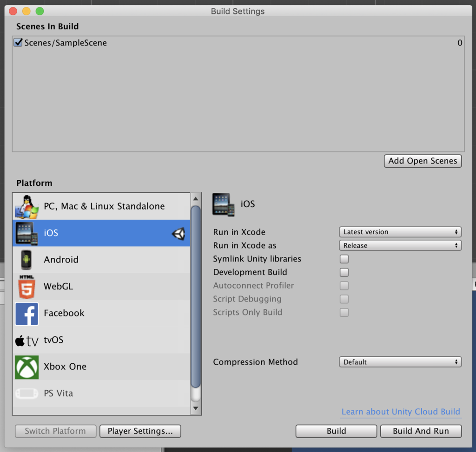The width and height of the screenshot is (476, 452).
Task: Enable Symlink Unity libraries checkbox
Action: [344, 259]
